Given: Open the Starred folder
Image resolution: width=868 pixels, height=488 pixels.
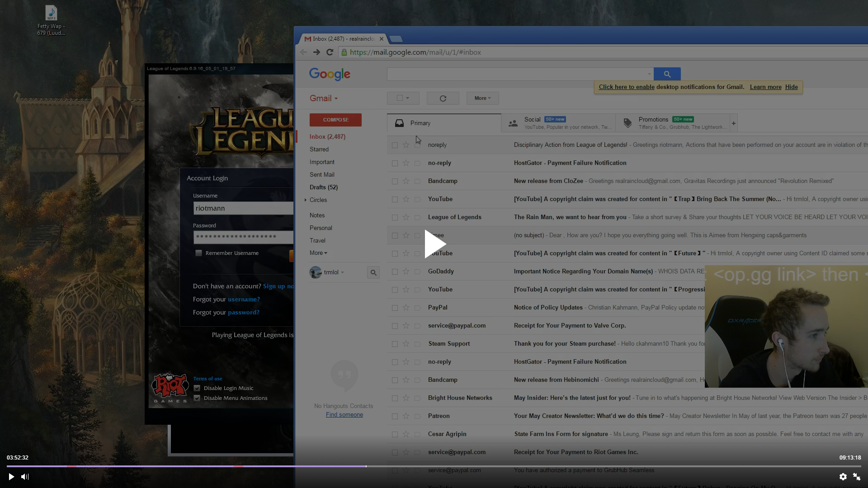Looking at the screenshot, I should coord(319,149).
